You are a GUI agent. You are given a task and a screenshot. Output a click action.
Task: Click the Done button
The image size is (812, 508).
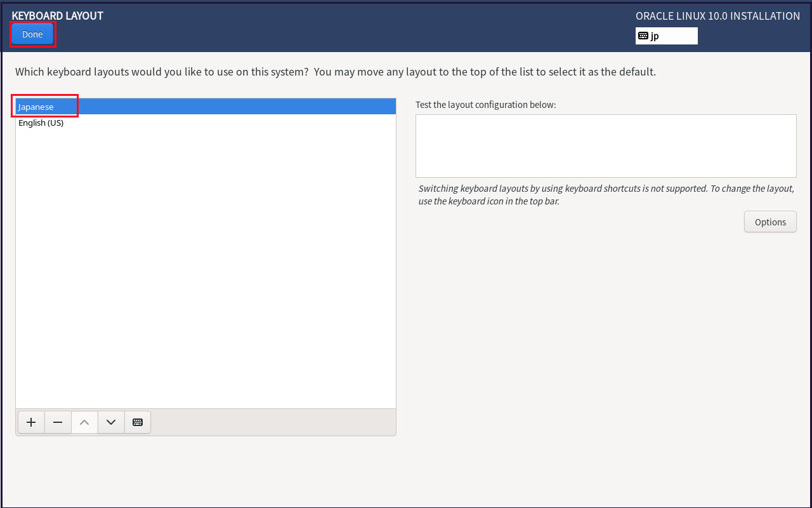tap(32, 34)
